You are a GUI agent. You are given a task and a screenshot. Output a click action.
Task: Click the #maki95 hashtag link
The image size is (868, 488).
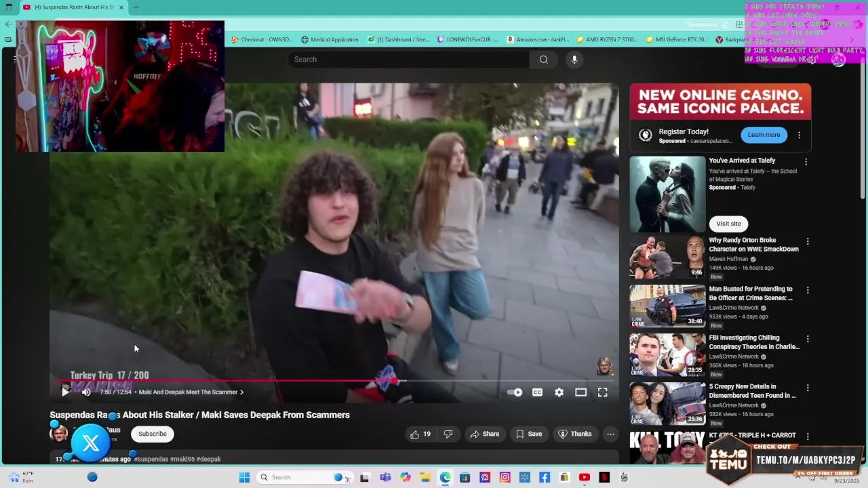tap(182, 460)
